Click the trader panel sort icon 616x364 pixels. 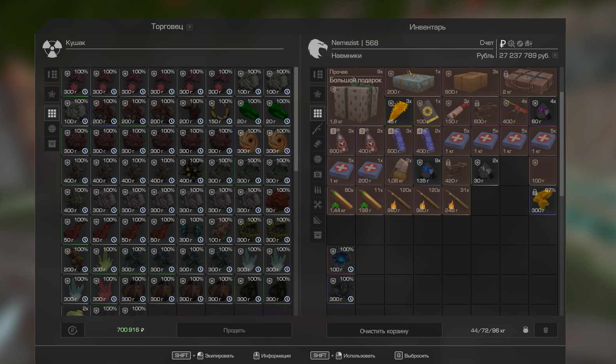pos(52,74)
